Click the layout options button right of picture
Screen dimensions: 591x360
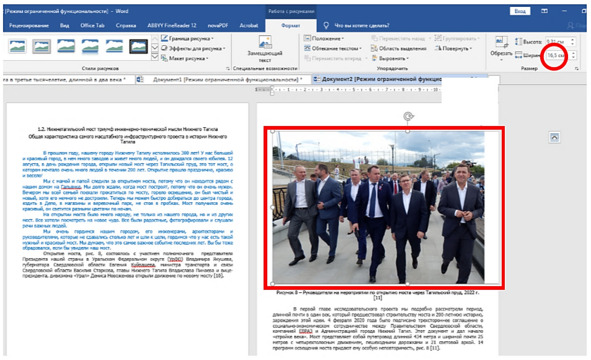[554, 138]
